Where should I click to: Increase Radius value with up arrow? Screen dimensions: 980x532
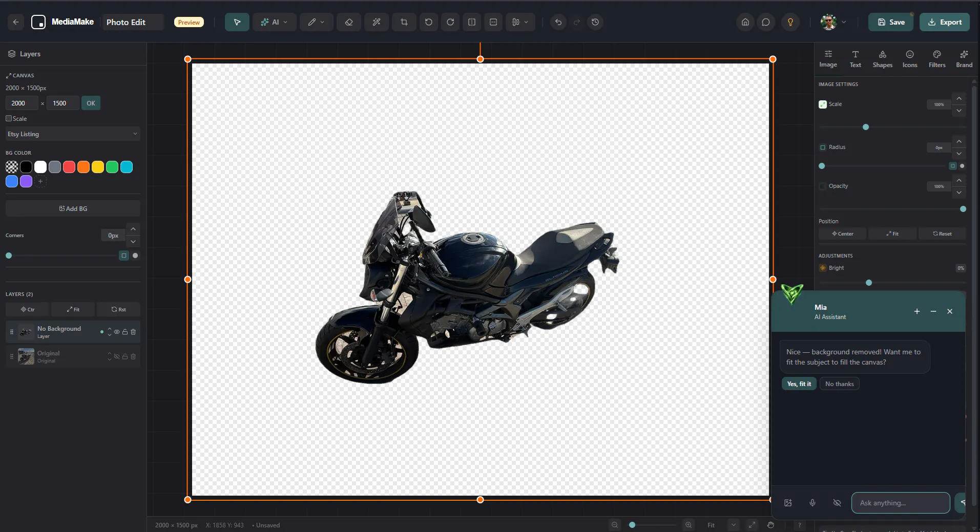tap(959, 141)
